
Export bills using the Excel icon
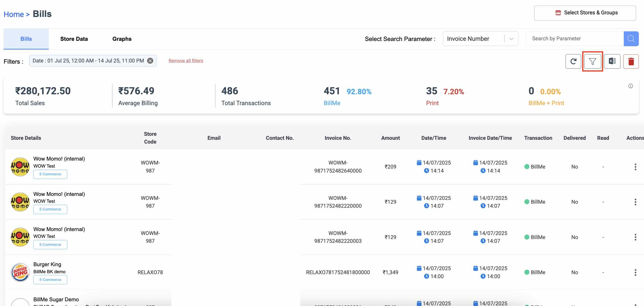(x=612, y=61)
